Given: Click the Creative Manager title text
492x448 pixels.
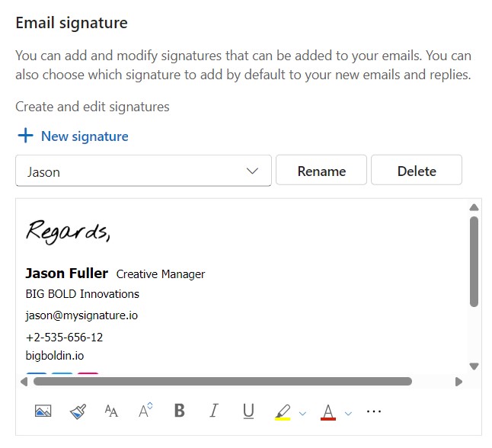Looking at the screenshot, I should pos(161,274).
